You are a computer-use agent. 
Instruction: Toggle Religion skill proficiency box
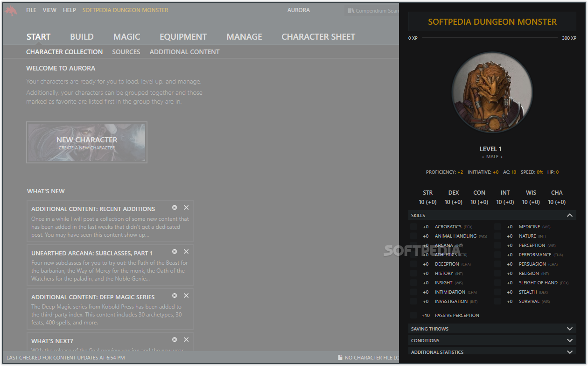click(497, 273)
